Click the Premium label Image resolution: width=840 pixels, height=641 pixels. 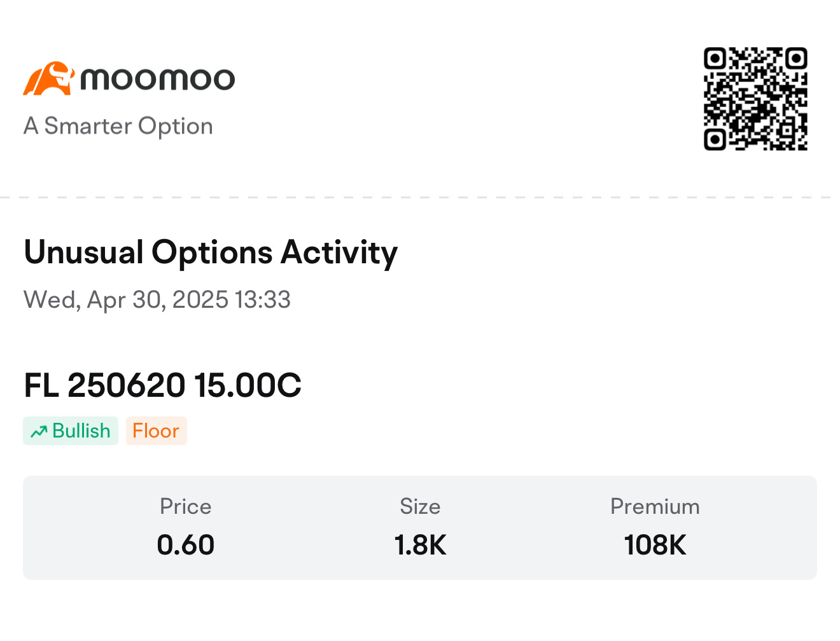pos(655,506)
